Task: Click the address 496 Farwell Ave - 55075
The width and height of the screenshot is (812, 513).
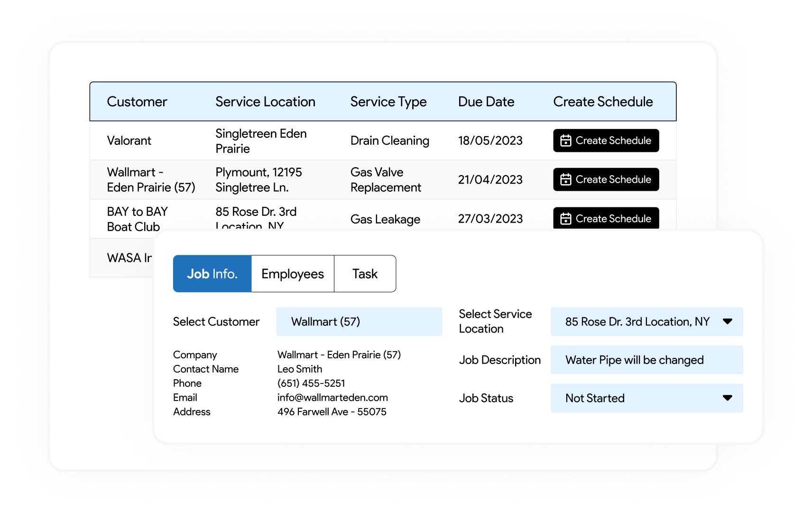Action: 332,411
